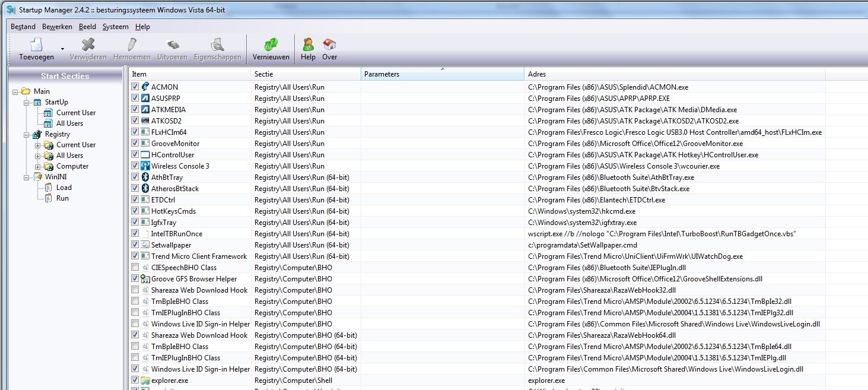Click the Setwallpaper item icon
This screenshot has height=390, width=868.
point(145,245)
